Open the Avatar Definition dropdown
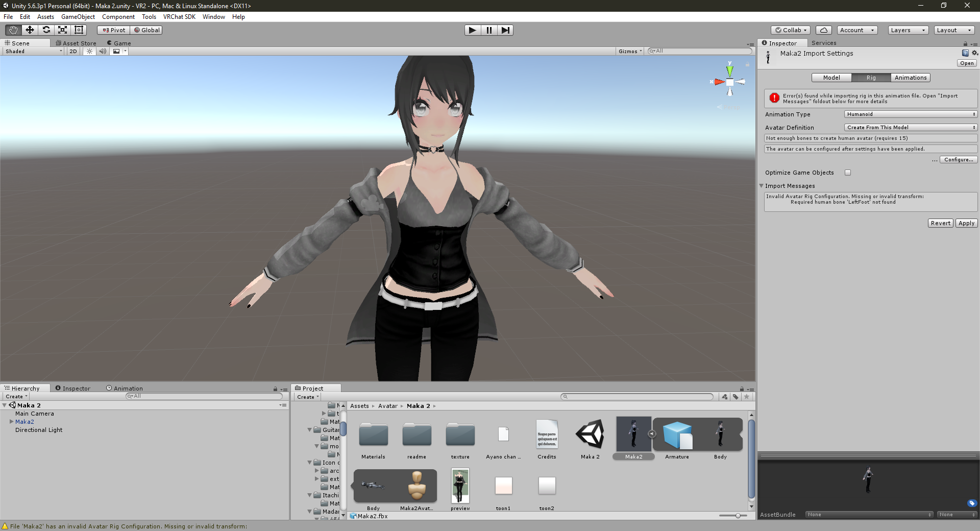The image size is (980, 531). click(x=911, y=128)
